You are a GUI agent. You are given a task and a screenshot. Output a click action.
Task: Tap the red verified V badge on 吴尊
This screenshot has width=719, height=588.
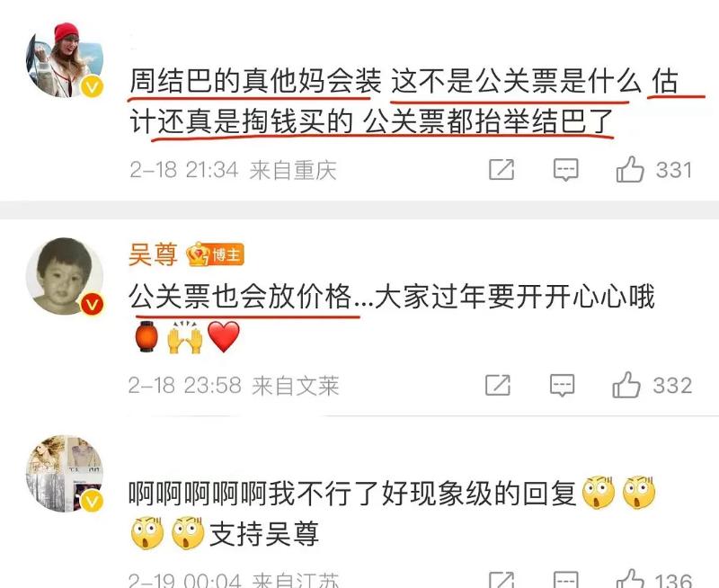(93, 304)
